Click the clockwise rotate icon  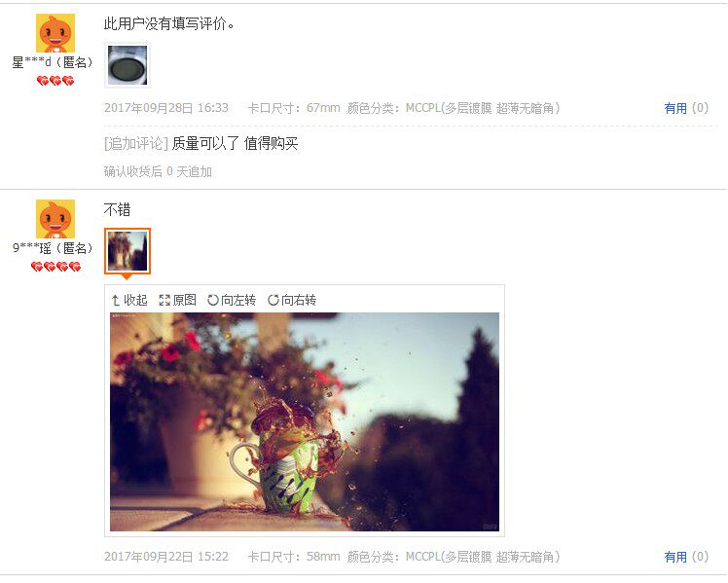pos(273,301)
